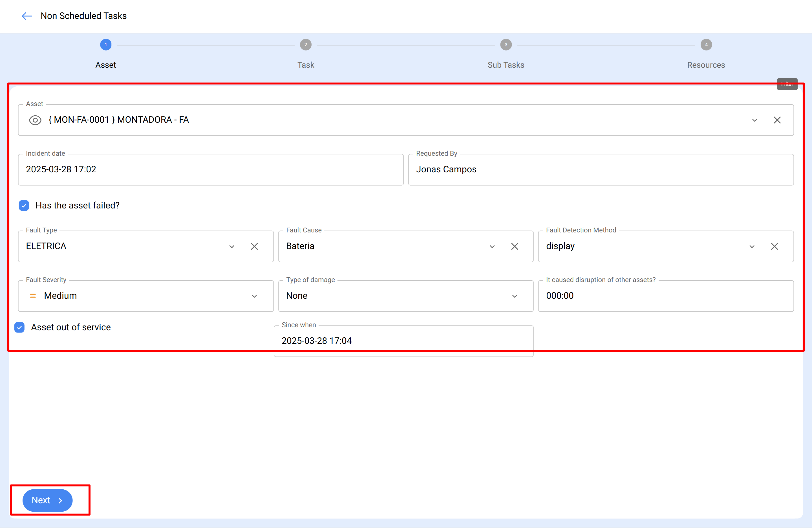This screenshot has height=528, width=812.
Task: Uncheck Asset out of service checkbox
Action: click(x=19, y=327)
